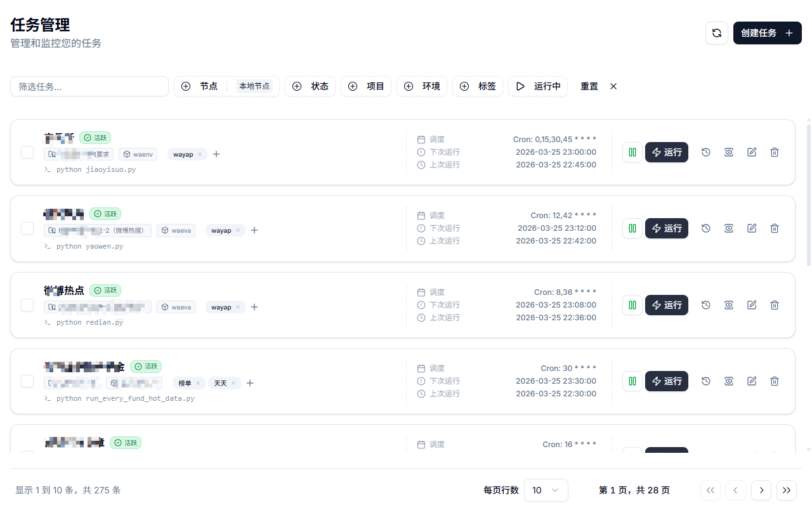Open the 项目 filter menu
The width and height of the screenshot is (812, 527).
tap(366, 86)
